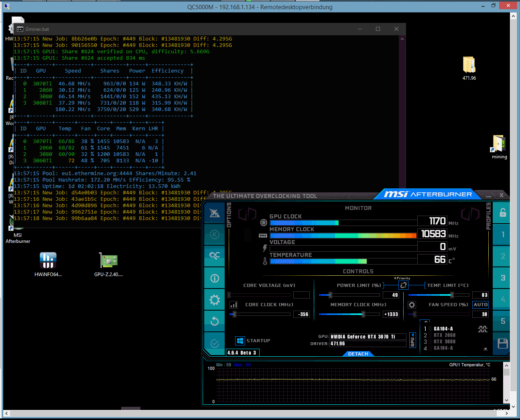
Task: Expand GPU list with the down arrow
Action: (x=485, y=349)
